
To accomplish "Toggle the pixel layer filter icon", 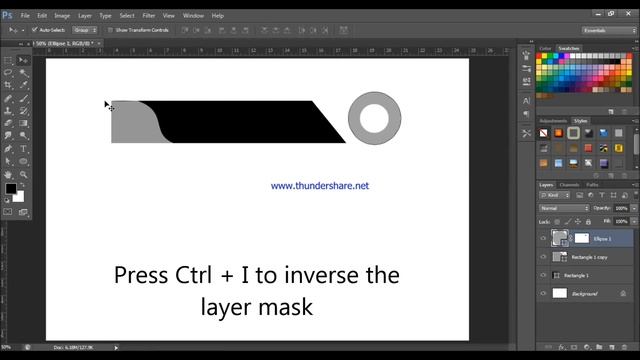I will [x=579, y=196].
